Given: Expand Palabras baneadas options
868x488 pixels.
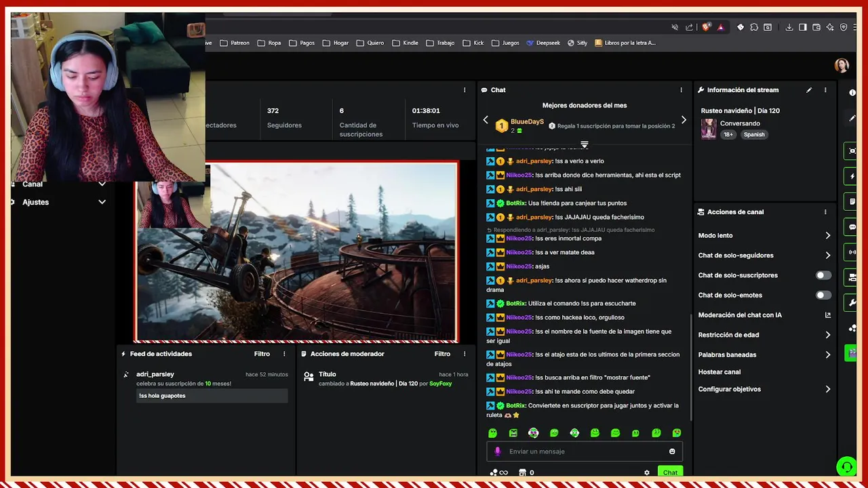Looking at the screenshot, I should tap(828, 354).
